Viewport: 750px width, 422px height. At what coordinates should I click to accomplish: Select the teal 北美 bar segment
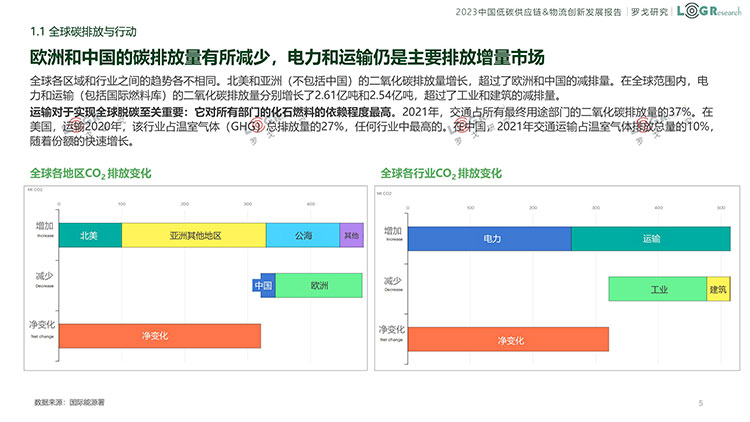(x=90, y=235)
